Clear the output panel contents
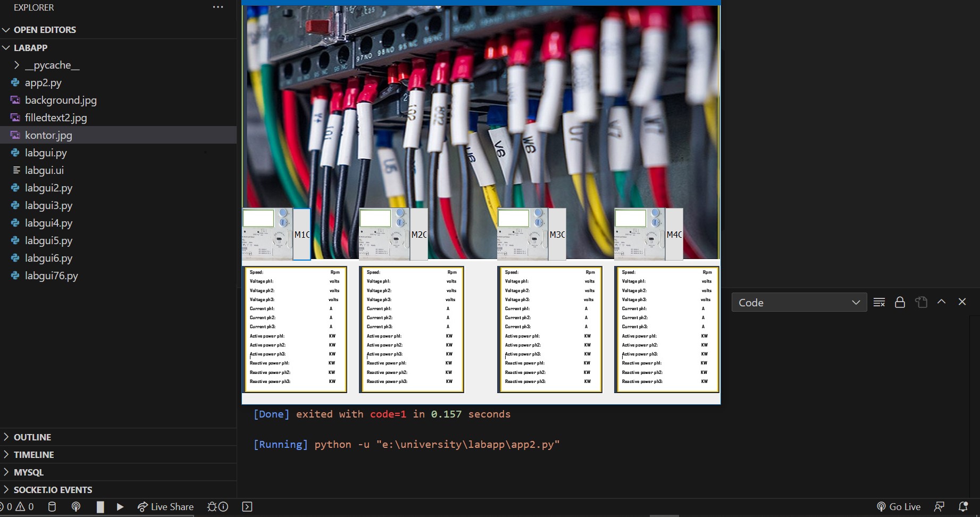Screen dimensions: 980x517 click(x=879, y=302)
